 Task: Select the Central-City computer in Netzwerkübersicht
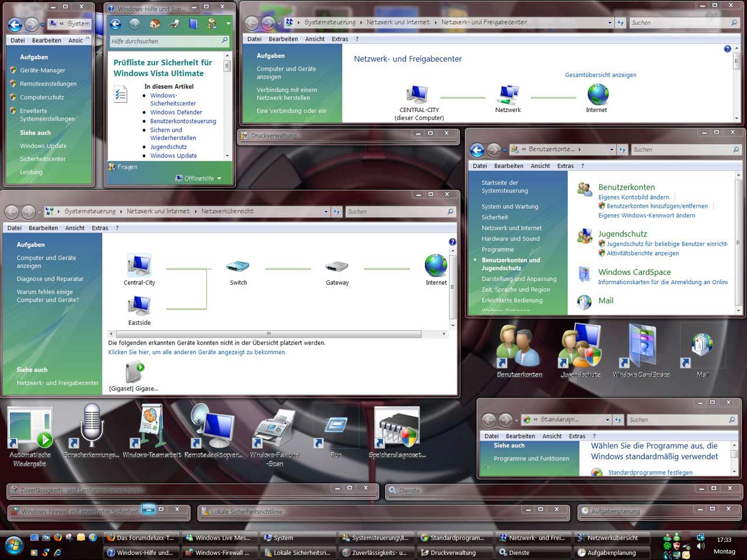pyautogui.click(x=139, y=269)
